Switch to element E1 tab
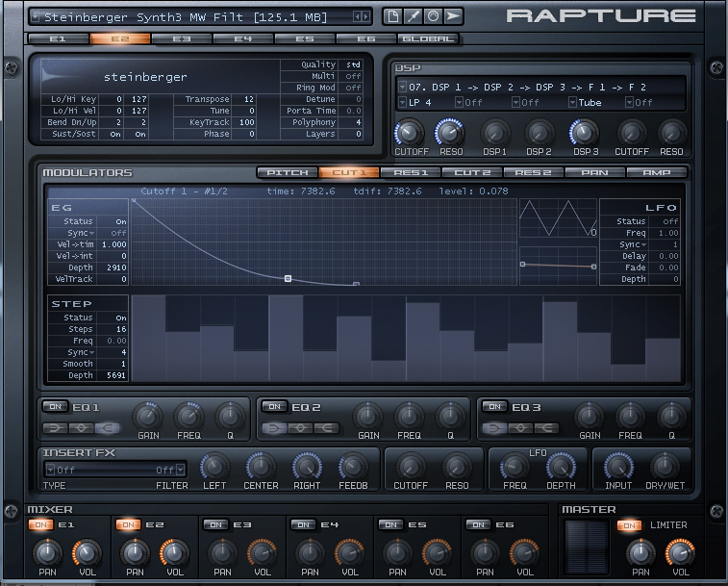Viewport: 728px width, 586px height. click(x=58, y=38)
